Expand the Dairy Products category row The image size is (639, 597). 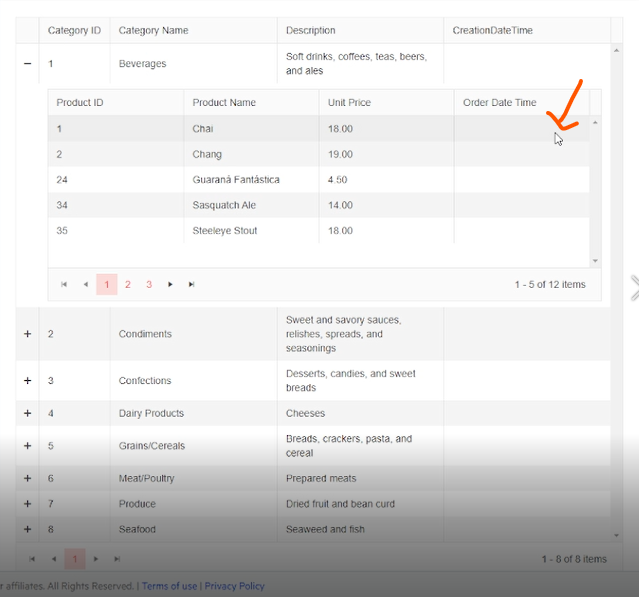pyautogui.click(x=27, y=413)
